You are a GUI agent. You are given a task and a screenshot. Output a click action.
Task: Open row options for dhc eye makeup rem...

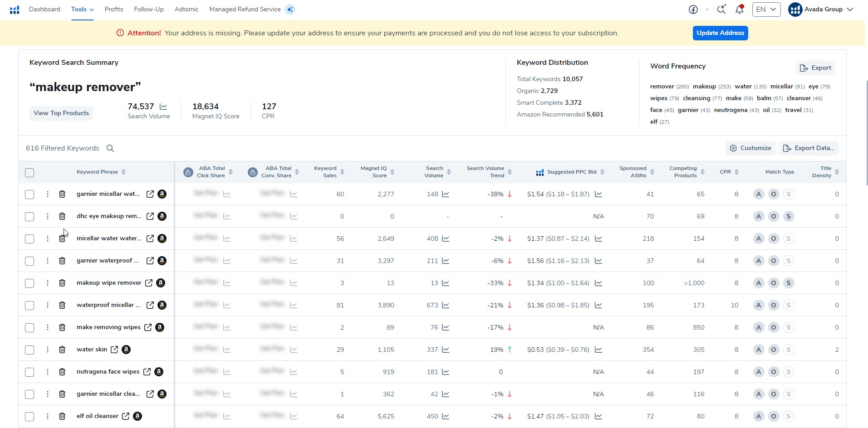tap(48, 216)
